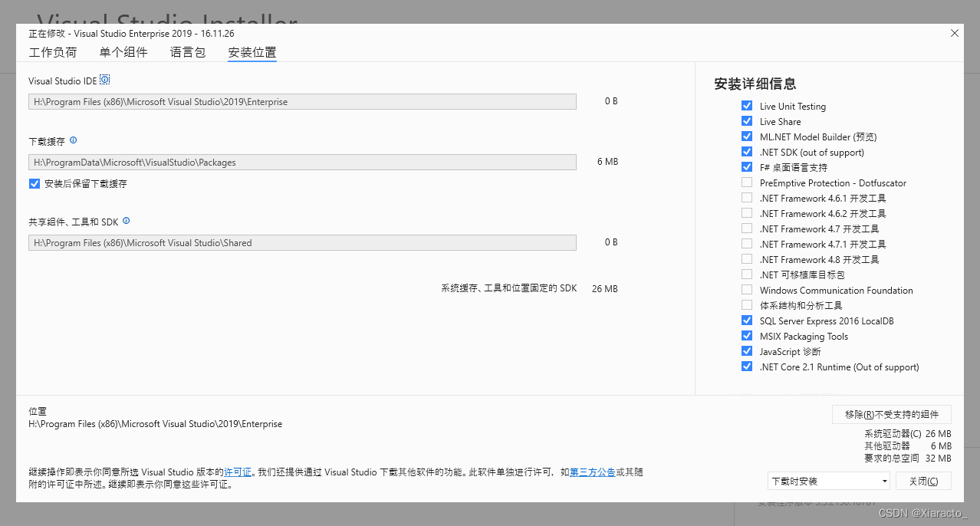Deselect MSIX Packaging Tools
Image resolution: width=980 pixels, height=526 pixels.
747,336
